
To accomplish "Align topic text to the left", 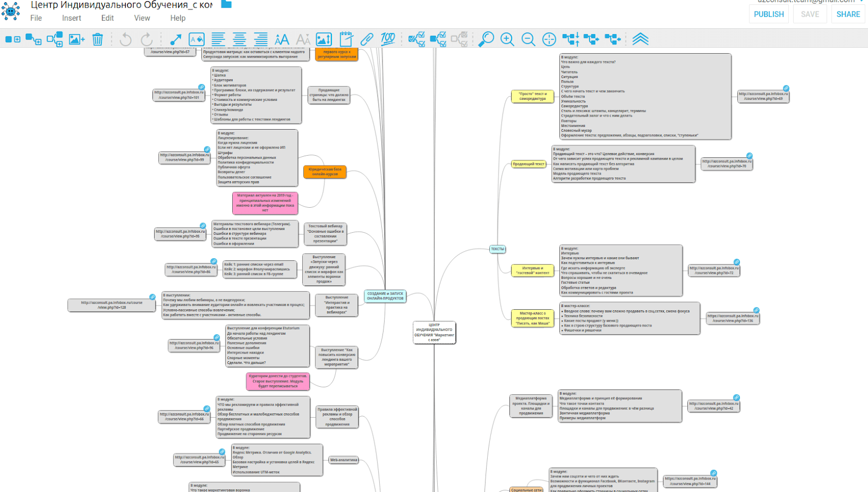I will click(218, 40).
